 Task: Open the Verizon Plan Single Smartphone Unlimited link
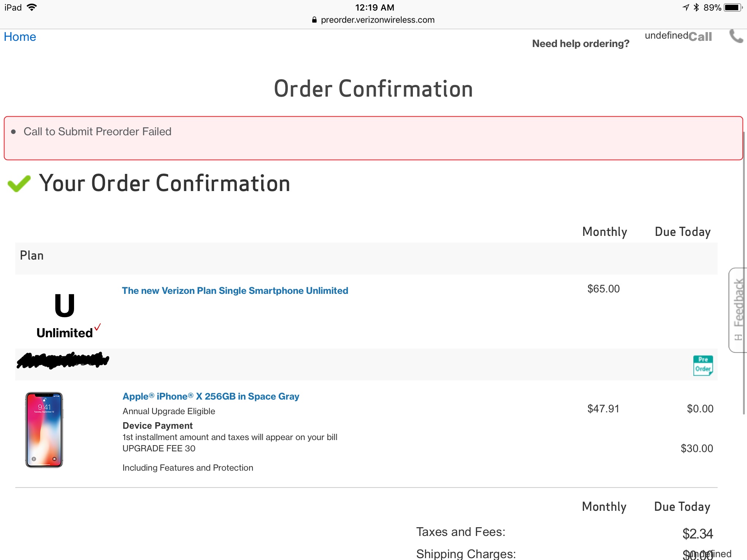pos(235,291)
